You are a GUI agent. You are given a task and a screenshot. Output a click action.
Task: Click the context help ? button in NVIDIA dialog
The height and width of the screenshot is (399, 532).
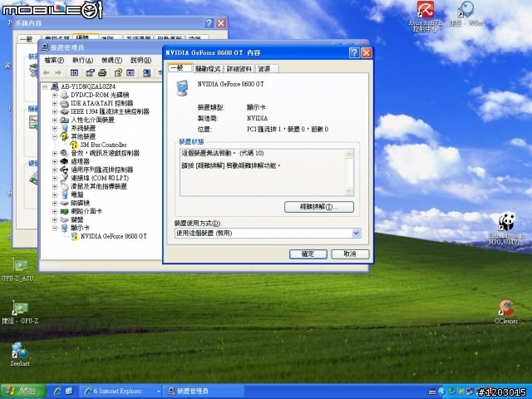(x=354, y=52)
